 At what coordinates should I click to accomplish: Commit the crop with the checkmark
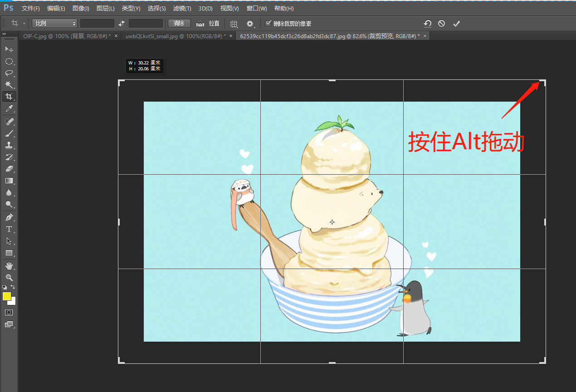[456, 24]
